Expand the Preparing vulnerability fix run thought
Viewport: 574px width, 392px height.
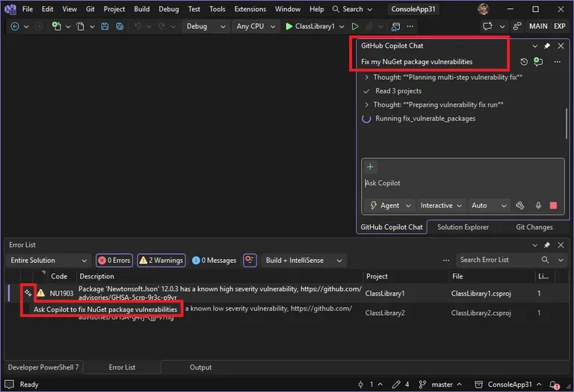366,105
